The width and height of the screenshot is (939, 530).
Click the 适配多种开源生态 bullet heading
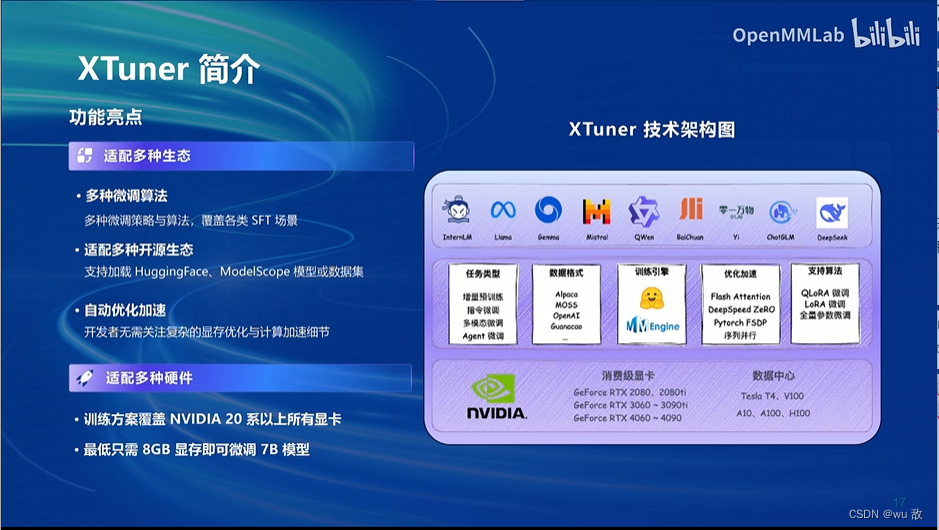tap(139, 250)
